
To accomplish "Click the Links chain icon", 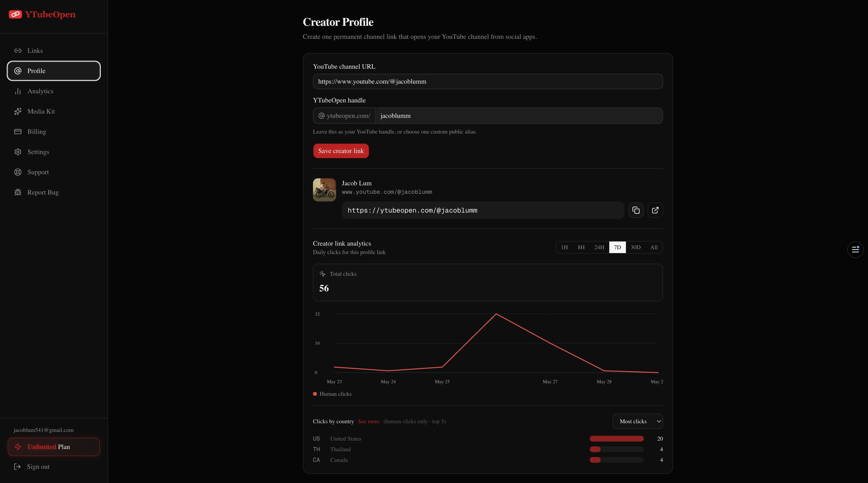I will click(18, 51).
